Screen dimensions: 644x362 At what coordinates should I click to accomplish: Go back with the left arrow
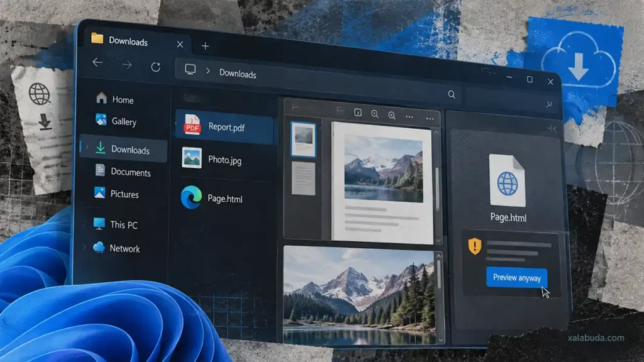97,62
